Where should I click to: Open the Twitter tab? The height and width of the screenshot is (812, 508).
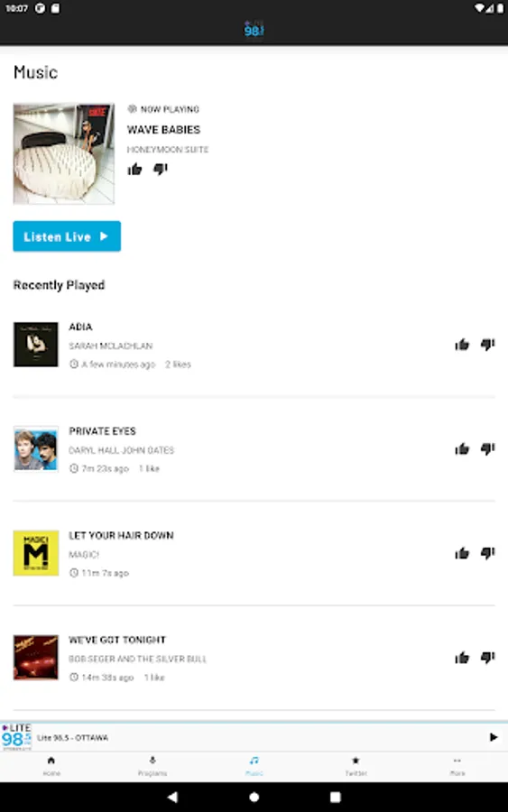point(356,766)
